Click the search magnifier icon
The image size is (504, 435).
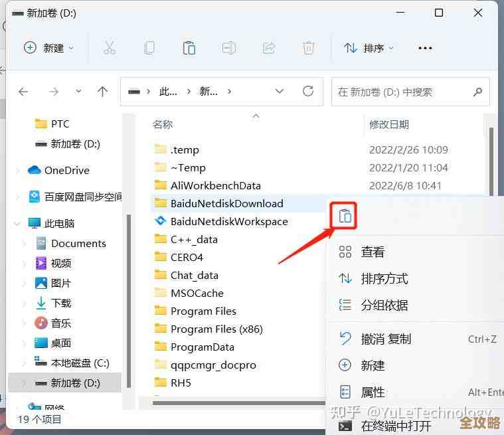(477, 92)
